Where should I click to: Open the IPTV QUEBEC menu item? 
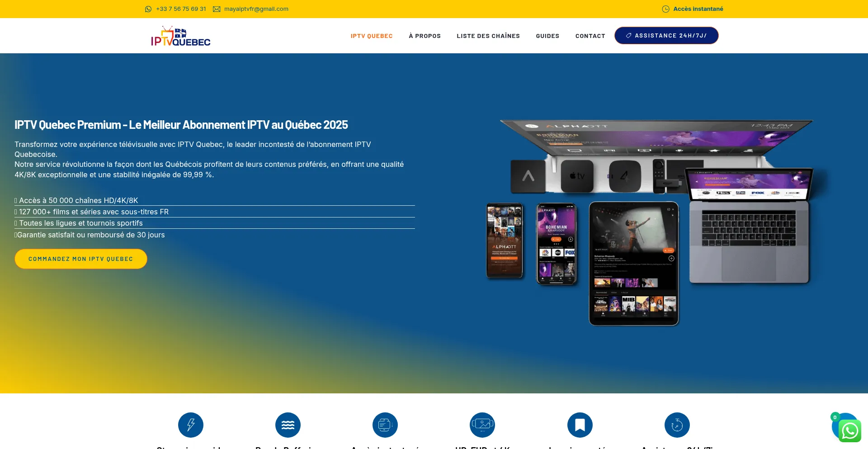click(372, 36)
